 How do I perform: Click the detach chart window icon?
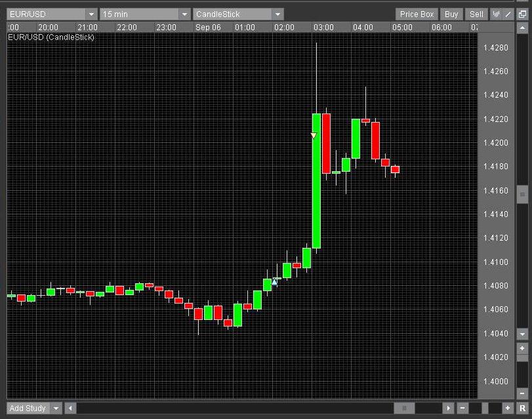point(522,14)
